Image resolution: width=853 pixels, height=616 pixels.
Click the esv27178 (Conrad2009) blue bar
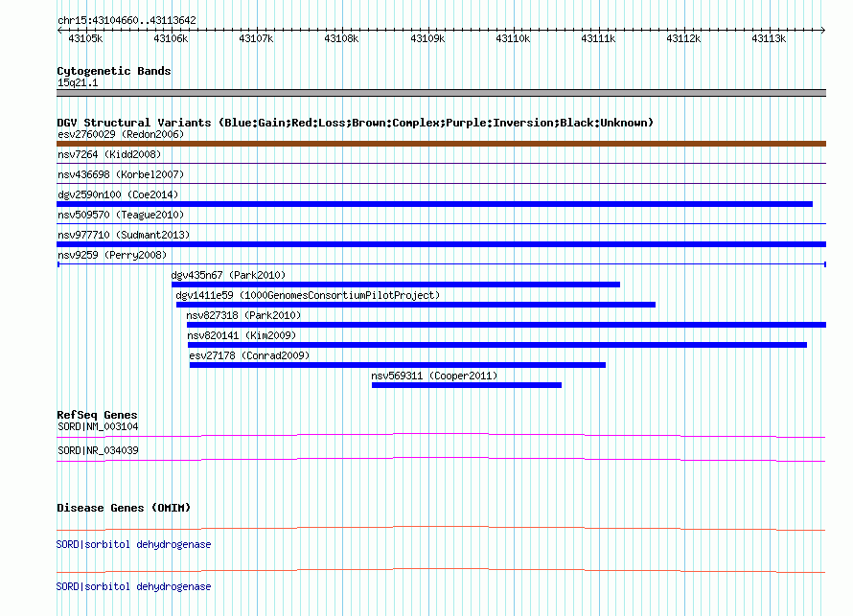(x=398, y=365)
